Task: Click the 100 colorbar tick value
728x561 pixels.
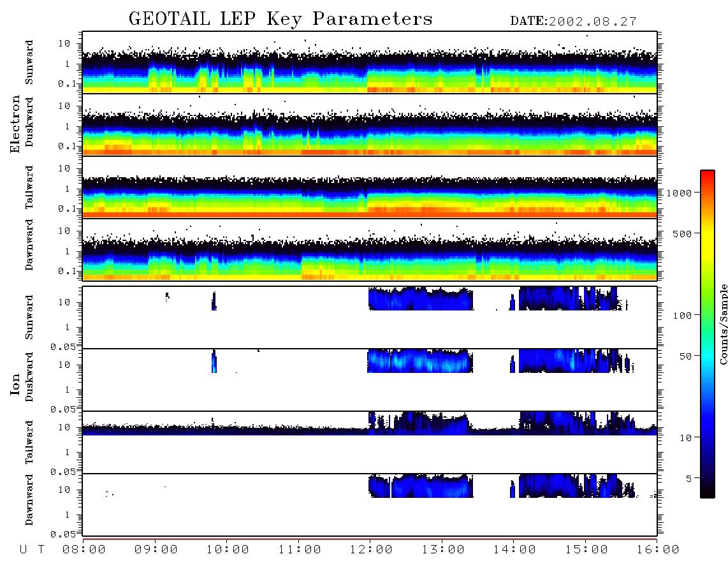Action: click(682, 316)
